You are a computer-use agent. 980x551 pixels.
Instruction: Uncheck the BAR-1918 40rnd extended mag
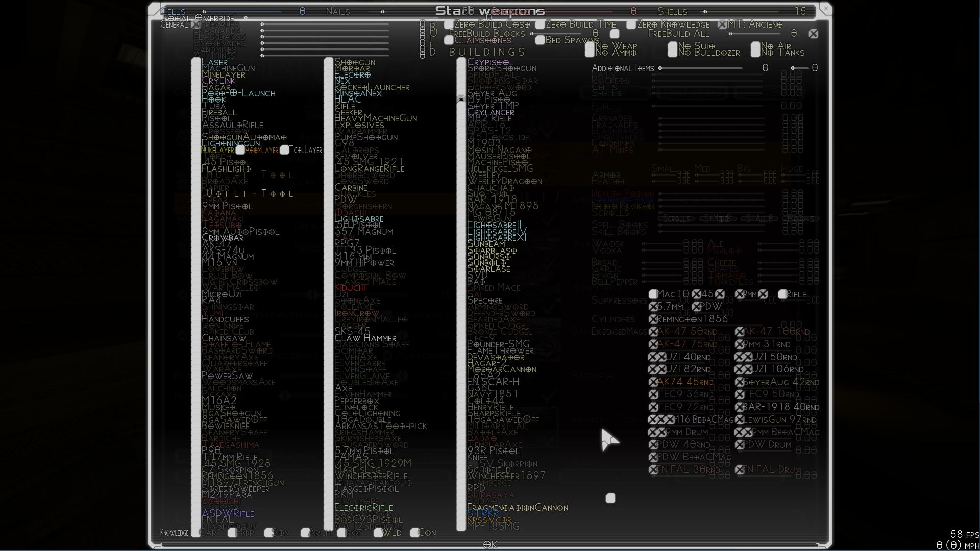(740, 407)
